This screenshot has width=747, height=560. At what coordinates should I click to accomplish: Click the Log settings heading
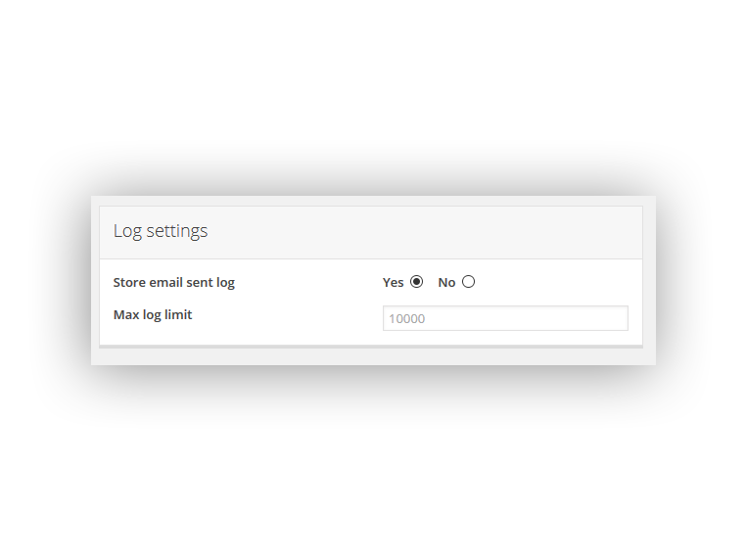point(161,232)
